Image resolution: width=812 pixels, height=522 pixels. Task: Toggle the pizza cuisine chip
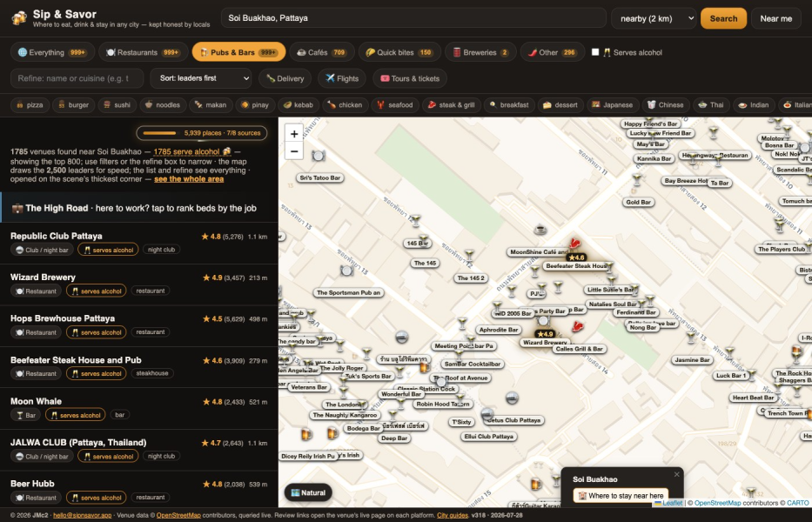30,104
